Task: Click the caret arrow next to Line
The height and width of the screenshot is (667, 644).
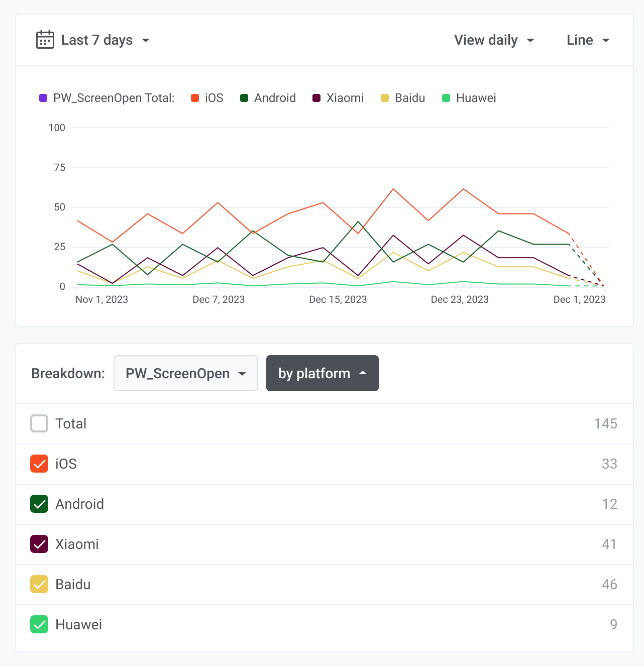Action: (606, 40)
